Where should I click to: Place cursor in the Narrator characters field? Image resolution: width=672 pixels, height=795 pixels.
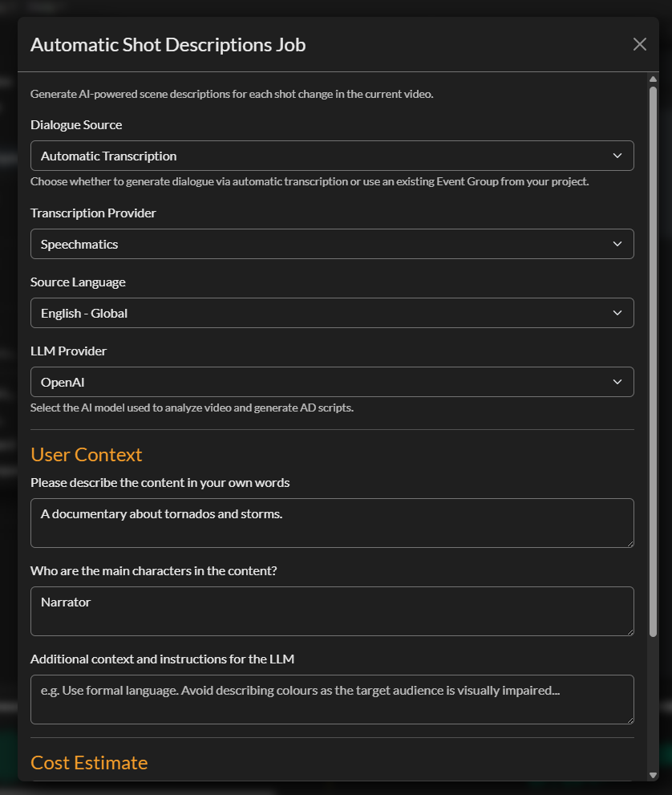tap(332, 611)
